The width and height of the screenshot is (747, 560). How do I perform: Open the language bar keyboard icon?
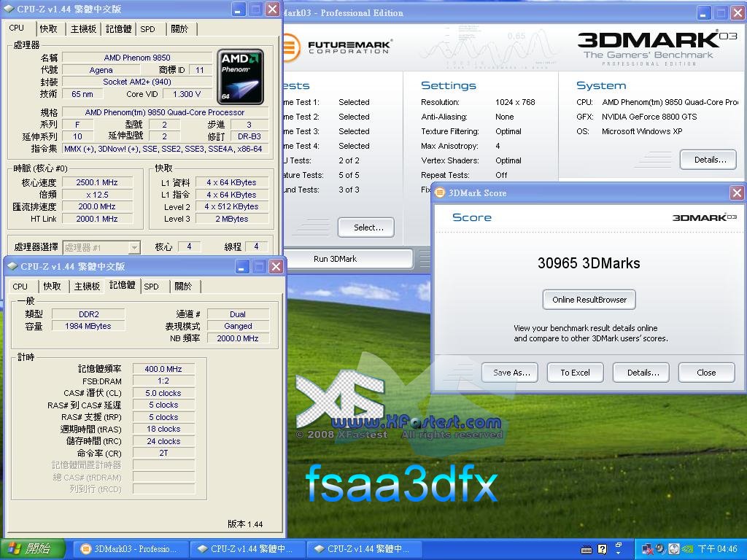point(586,549)
